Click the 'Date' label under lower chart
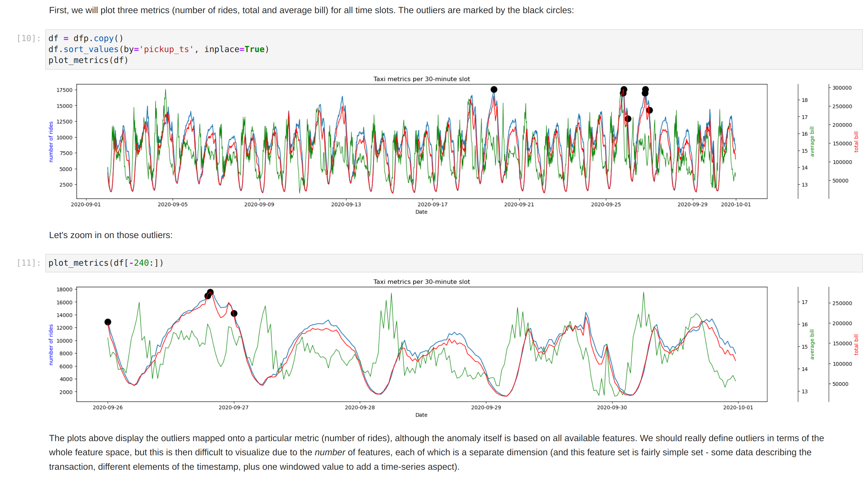Image resolution: width=868 pixels, height=480 pixels. tap(421, 415)
